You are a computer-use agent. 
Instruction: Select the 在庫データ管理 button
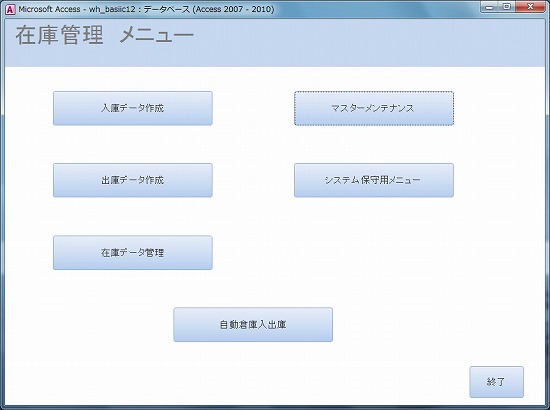click(133, 253)
